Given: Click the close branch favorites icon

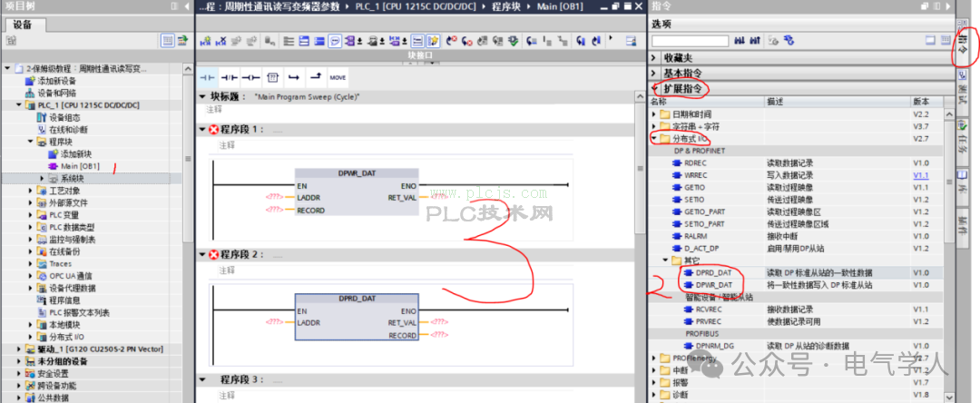Looking at the screenshot, I should (316, 77).
